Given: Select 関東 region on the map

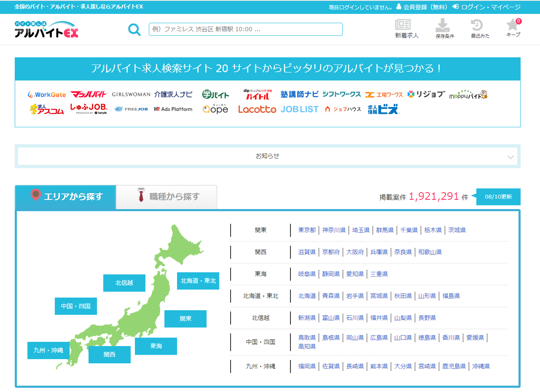Looking at the screenshot, I should [185, 319].
